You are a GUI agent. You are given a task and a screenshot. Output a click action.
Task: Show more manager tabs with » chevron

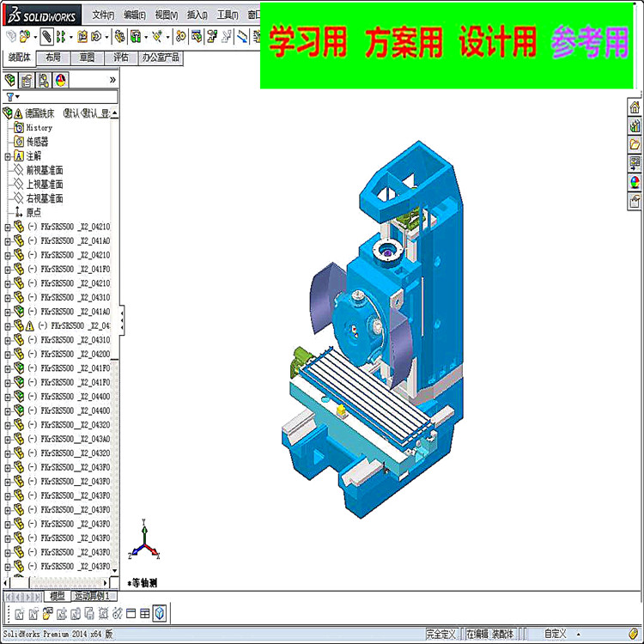coord(112,80)
